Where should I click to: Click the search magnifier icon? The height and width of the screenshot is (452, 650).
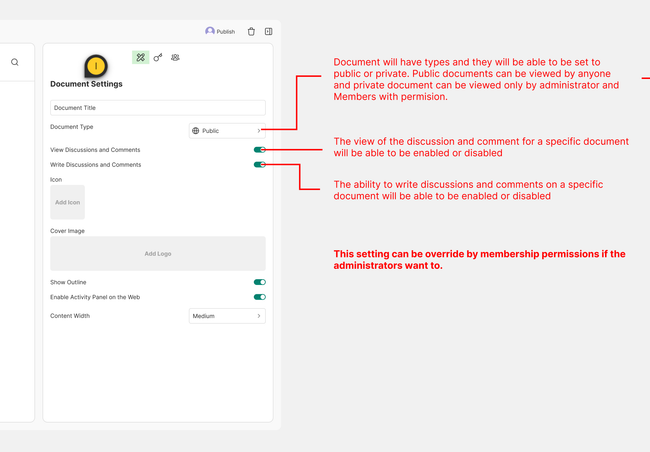click(15, 62)
